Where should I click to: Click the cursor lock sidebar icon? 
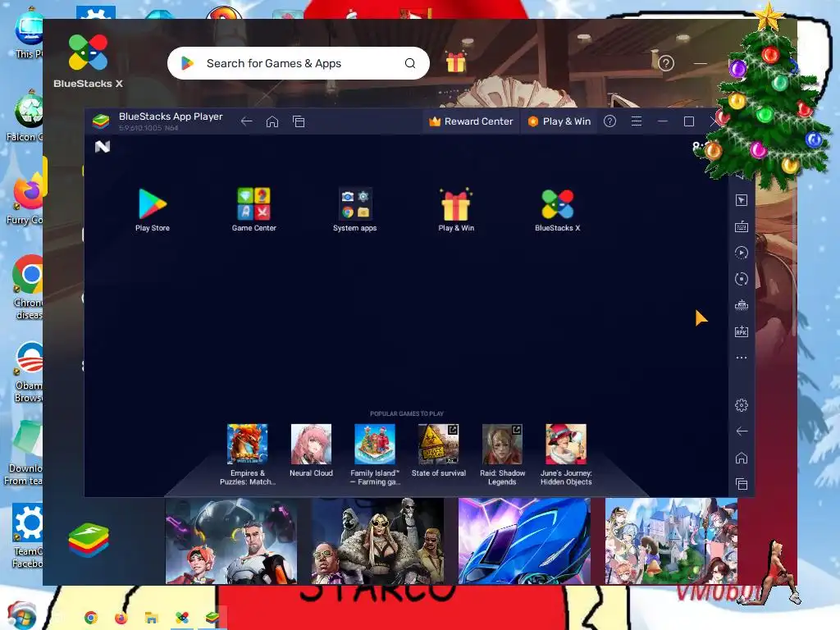pos(742,200)
